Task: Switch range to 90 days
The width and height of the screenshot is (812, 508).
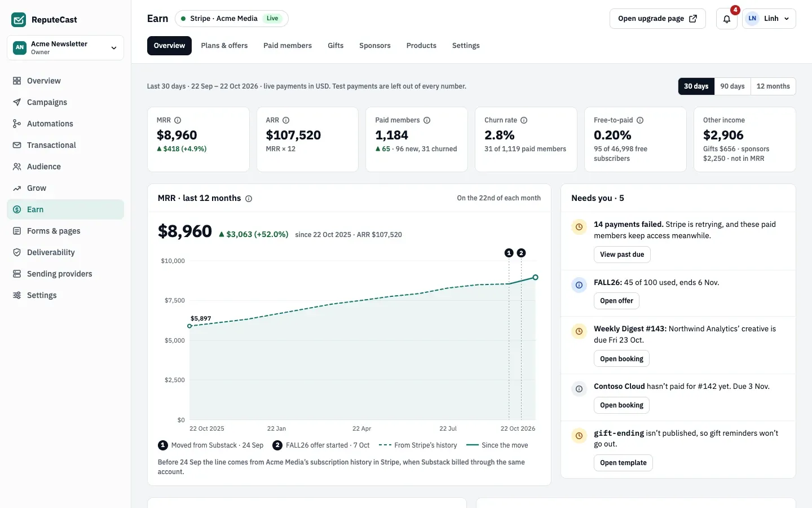Action: click(732, 86)
